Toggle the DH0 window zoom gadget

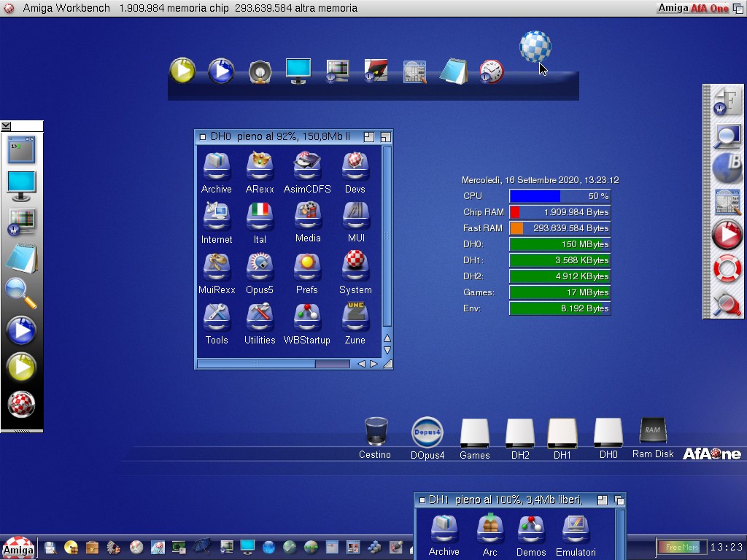(x=369, y=136)
